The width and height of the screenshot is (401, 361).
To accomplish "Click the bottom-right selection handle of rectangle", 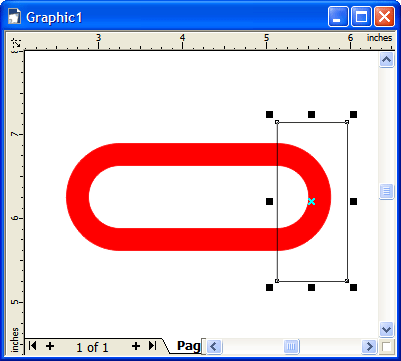I will (353, 287).
